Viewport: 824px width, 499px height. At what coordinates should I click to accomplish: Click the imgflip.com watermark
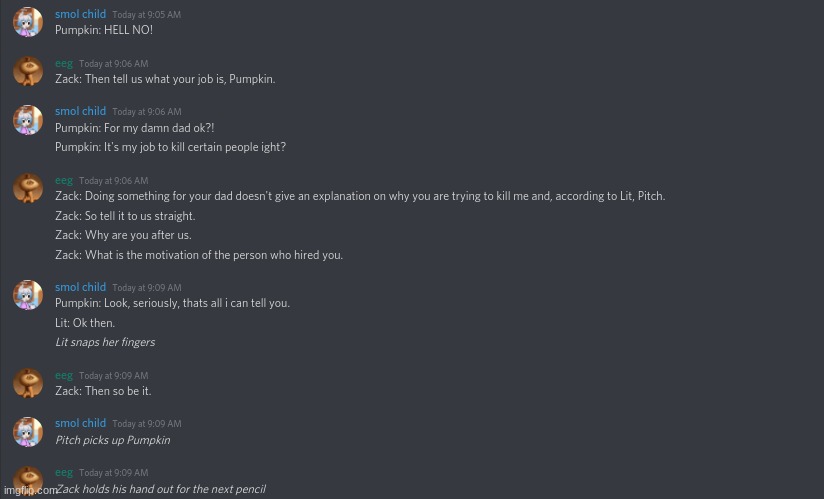click(30, 490)
